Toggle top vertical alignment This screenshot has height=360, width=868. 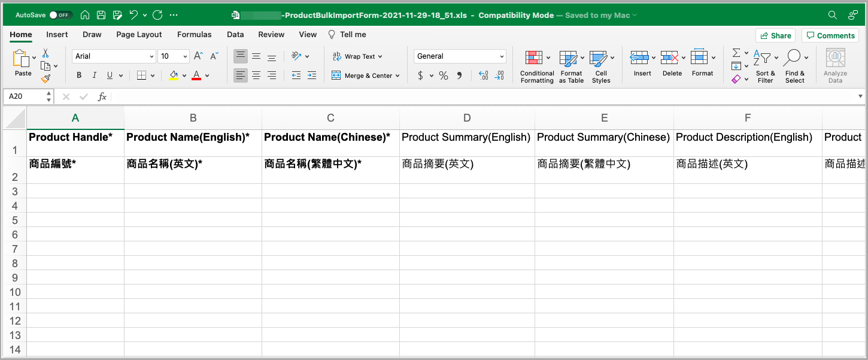click(x=241, y=56)
